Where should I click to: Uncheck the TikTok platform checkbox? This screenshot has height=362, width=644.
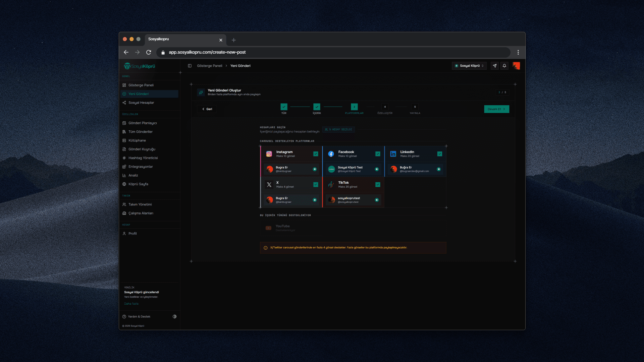[x=378, y=185]
